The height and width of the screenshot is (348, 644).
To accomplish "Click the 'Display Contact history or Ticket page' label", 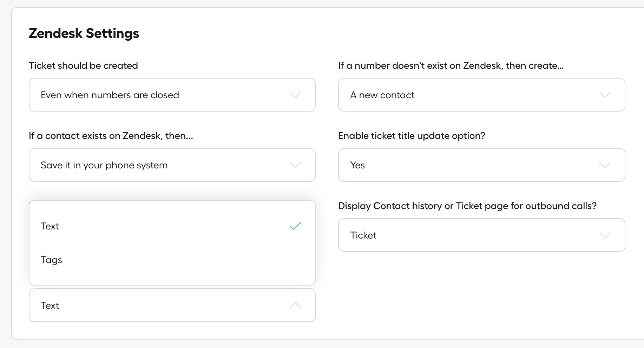I will pyautogui.click(x=467, y=206).
